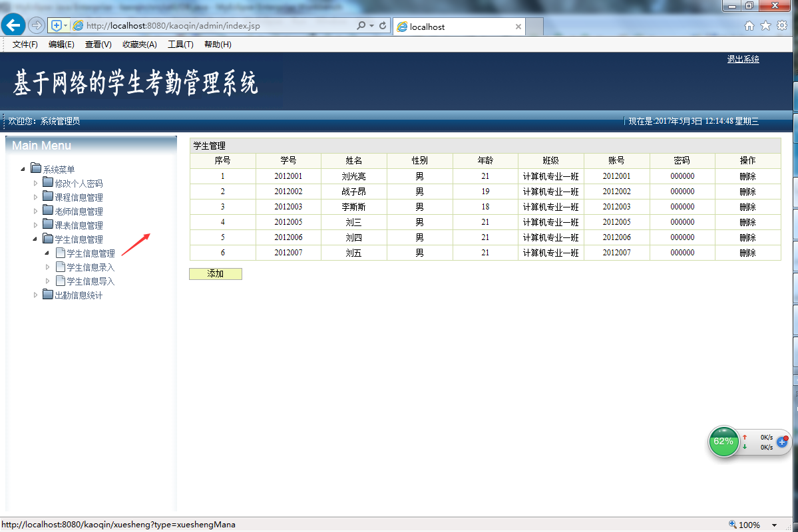The width and height of the screenshot is (798, 532).
Task: Delete student 刘四
Action: pos(747,237)
